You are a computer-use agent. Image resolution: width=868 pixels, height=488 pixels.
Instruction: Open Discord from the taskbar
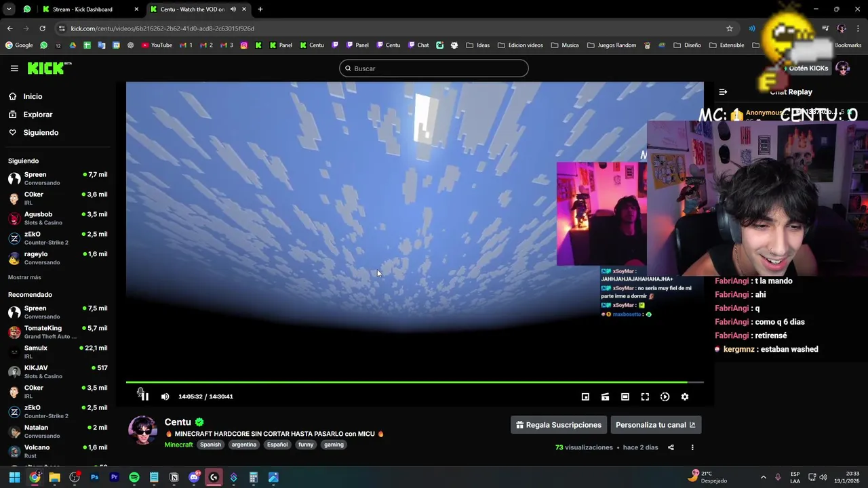click(194, 477)
